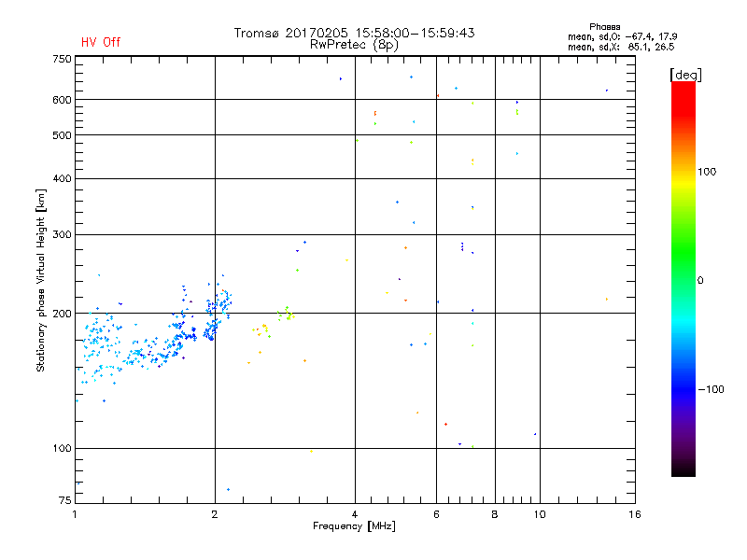Click the colorbar '-100' tick label
Viewport: 747px width, 560px height.
712,389
